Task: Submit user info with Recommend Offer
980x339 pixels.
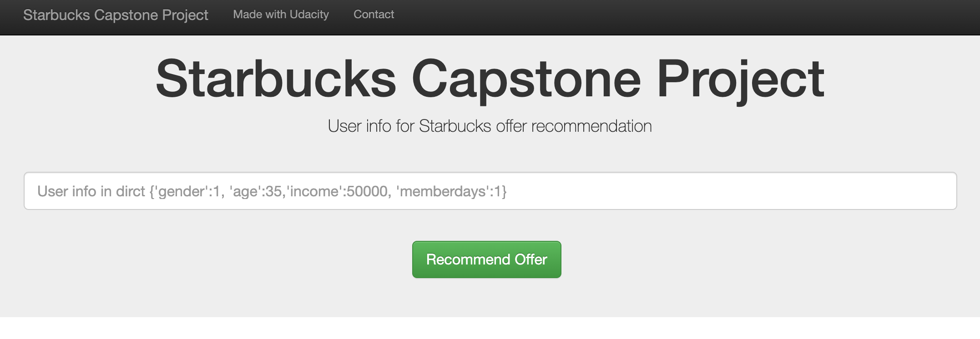Action: [x=486, y=259]
